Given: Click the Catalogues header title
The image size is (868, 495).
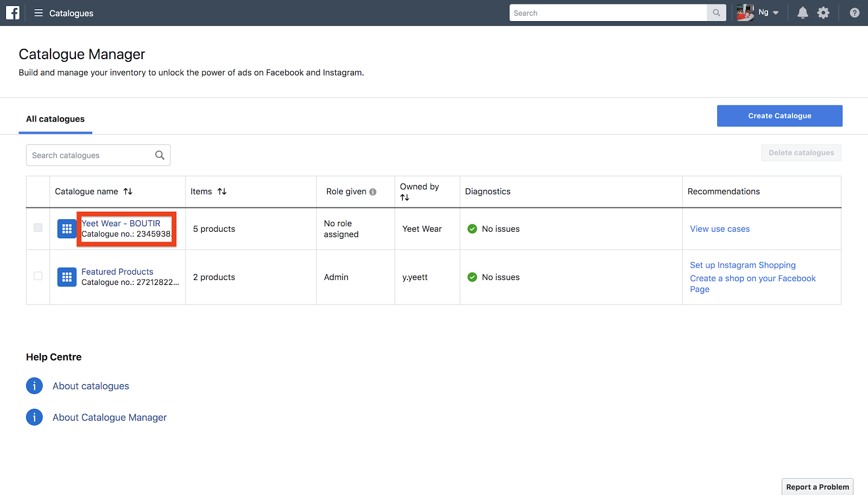Looking at the screenshot, I should [71, 13].
